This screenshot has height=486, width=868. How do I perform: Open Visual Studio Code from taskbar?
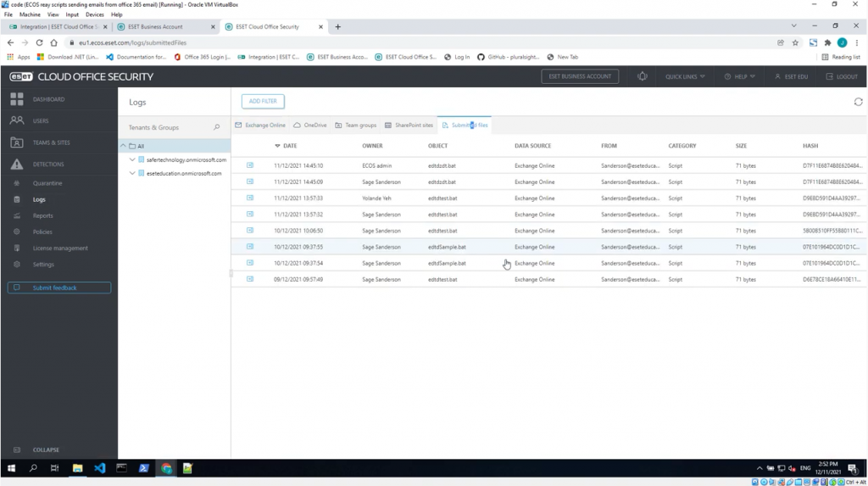coord(100,468)
